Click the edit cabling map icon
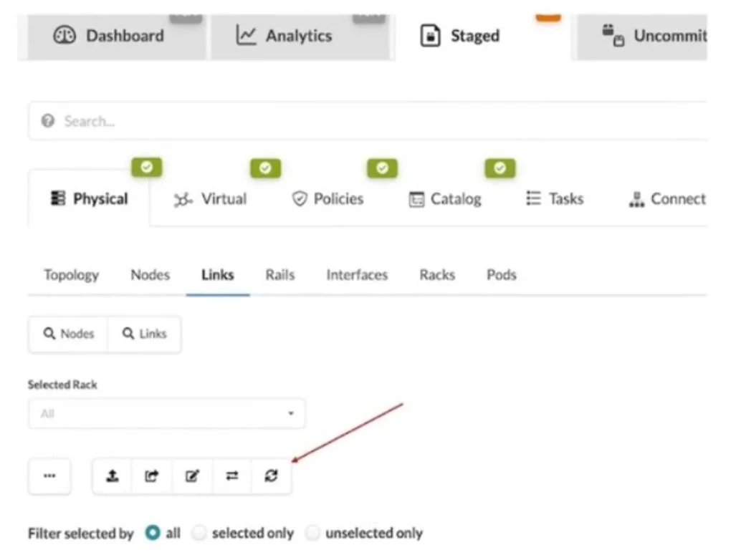The image size is (736, 560). coord(193,476)
